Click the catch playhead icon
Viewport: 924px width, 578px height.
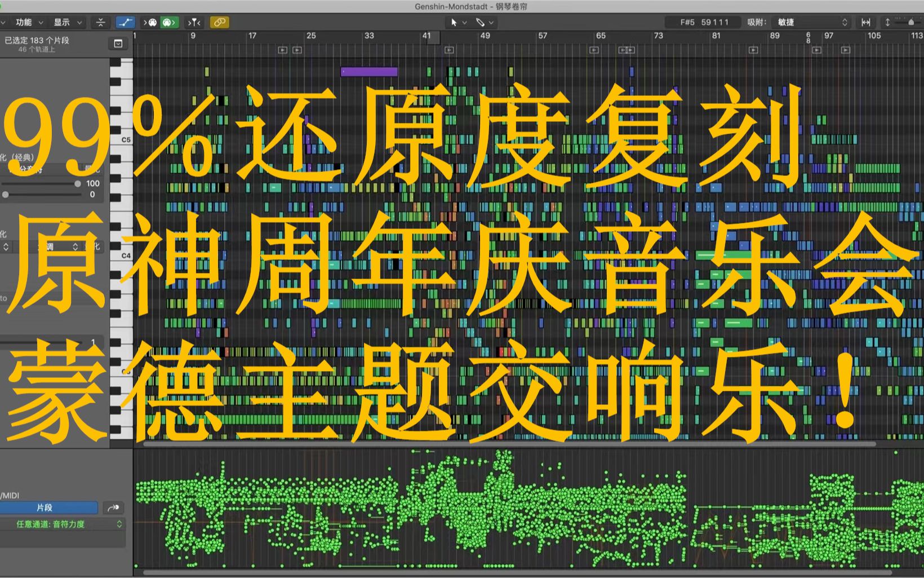(194, 23)
